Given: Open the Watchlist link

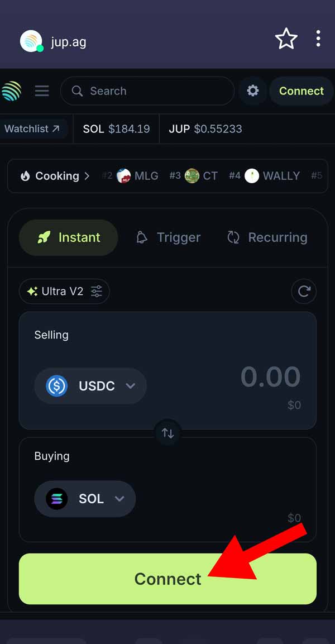Looking at the screenshot, I should pos(32,129).
